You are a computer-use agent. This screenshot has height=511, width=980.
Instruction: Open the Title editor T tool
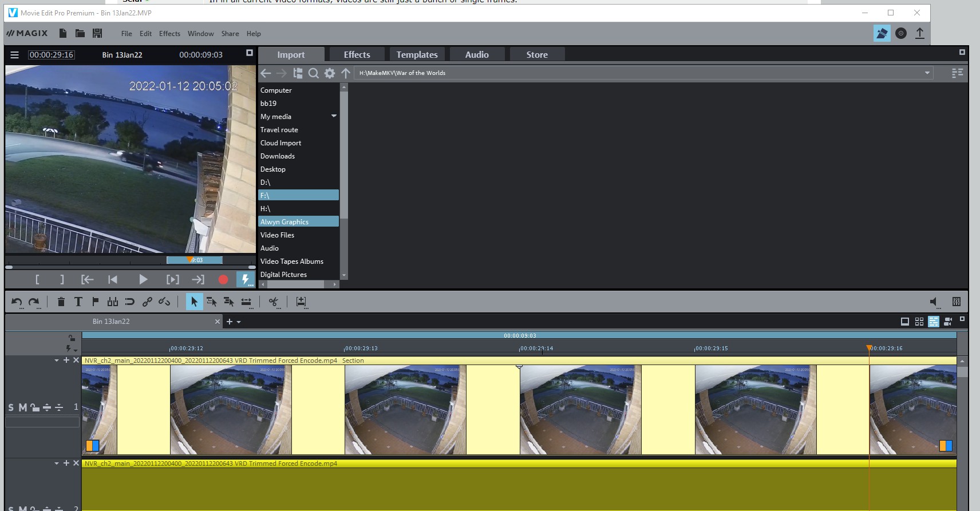(x=78, y=302)
